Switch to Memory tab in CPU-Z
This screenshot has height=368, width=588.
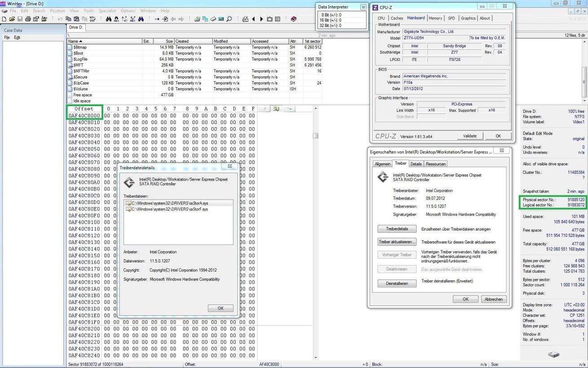coord(435,18)
